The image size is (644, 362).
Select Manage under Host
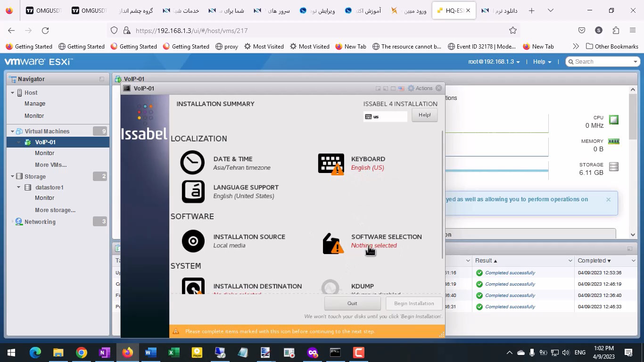[x=35, y=104]
